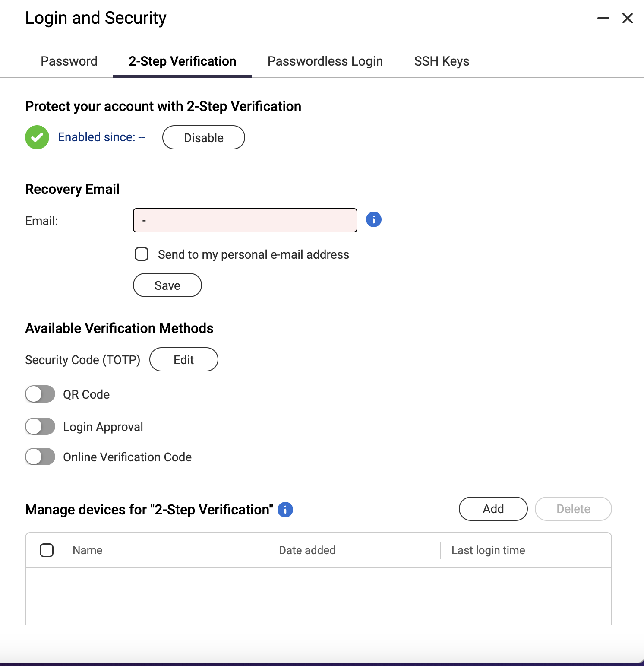The height and width of the screenshot is (666, 644).
Task: Go to the SSH Keys tab
Action: [x=442, y=61]
